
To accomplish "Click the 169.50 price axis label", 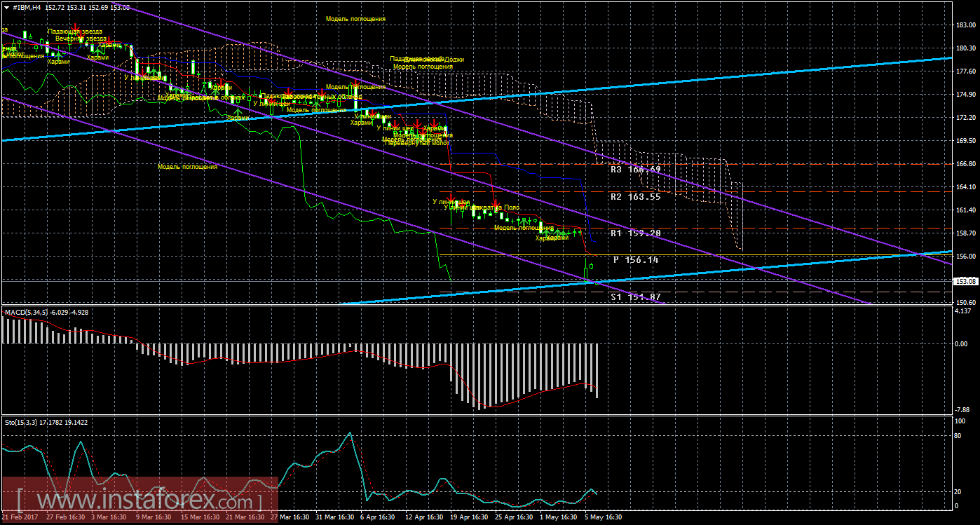I will tap(966, 141).
